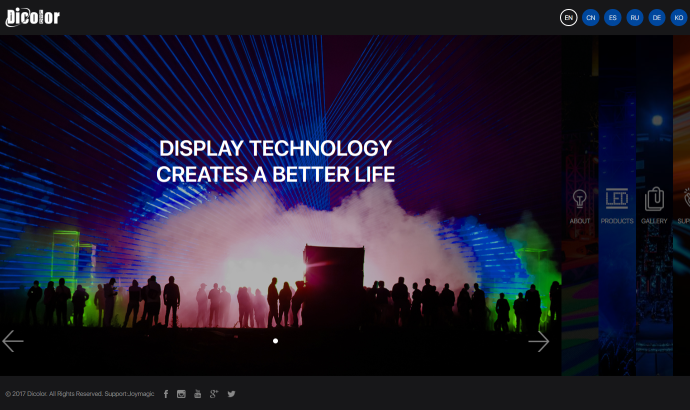Open Dicolor's Instagram icon
Image resolution: width=690 pixels, height=410 pixels.
(x=181, y=394)
